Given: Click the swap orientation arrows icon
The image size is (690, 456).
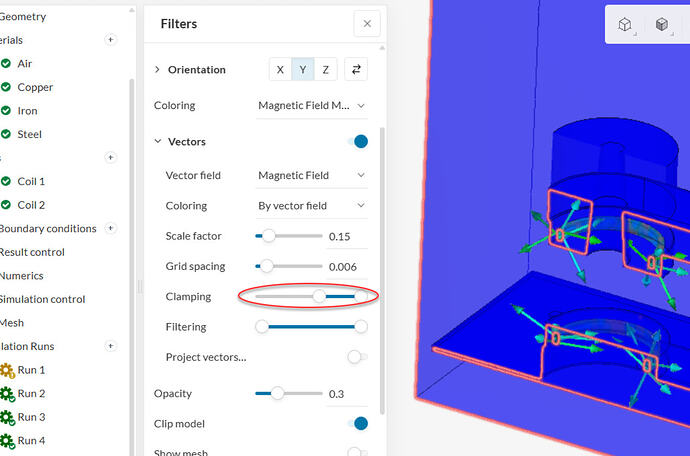Looking at the screenshot, I should (x=356, y=69).
